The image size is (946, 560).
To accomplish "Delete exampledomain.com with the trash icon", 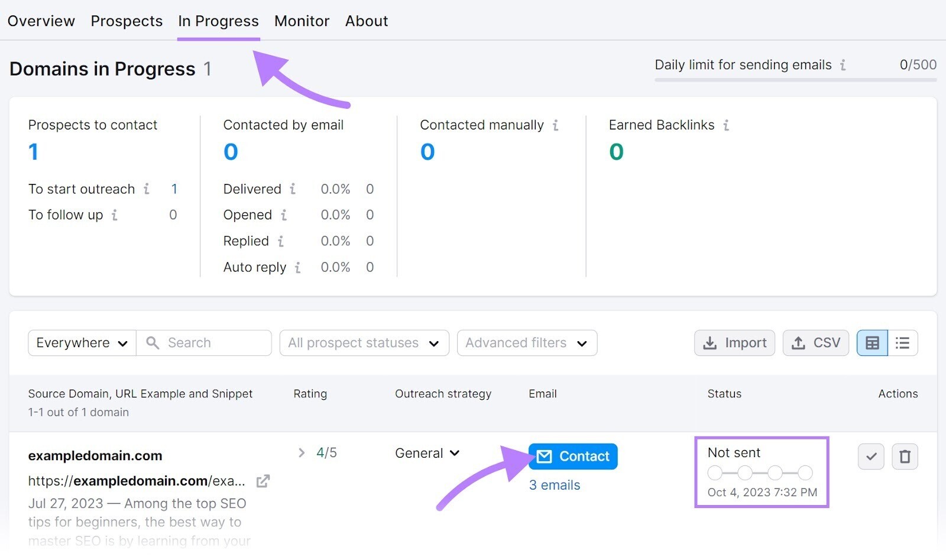I will [905, 457].
